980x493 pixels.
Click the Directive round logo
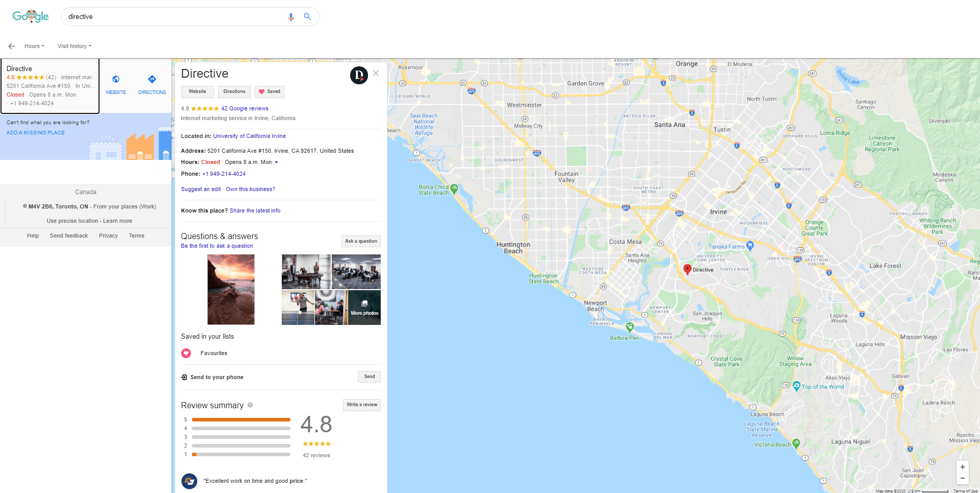359,75
